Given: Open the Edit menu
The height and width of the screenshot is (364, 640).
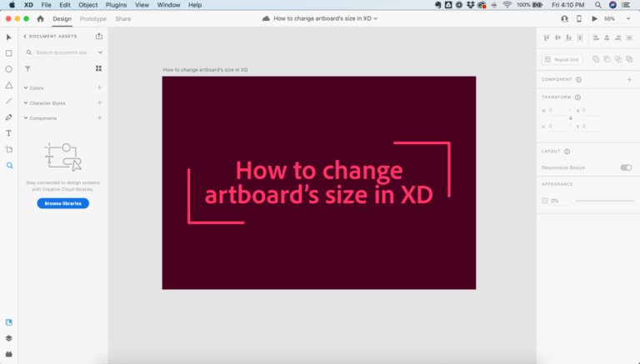Looking at the screenshot, I should pos(65,5).
